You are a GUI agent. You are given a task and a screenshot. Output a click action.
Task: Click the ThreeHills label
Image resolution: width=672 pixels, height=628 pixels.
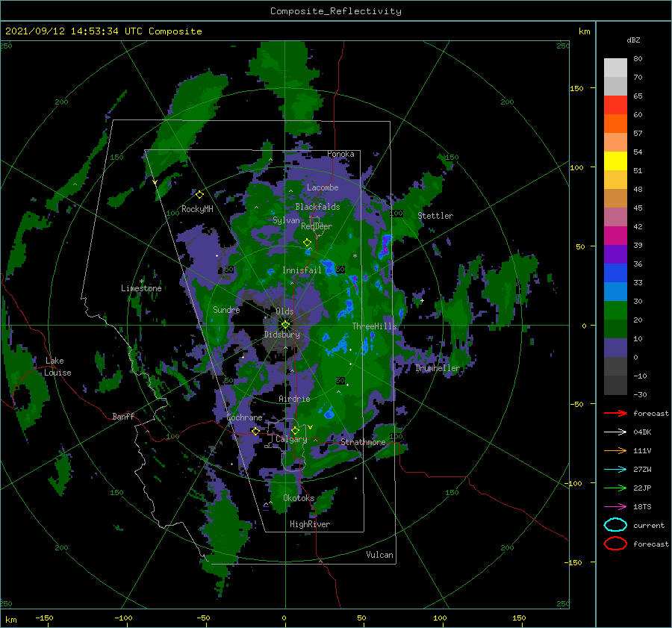tap(375, 326)
